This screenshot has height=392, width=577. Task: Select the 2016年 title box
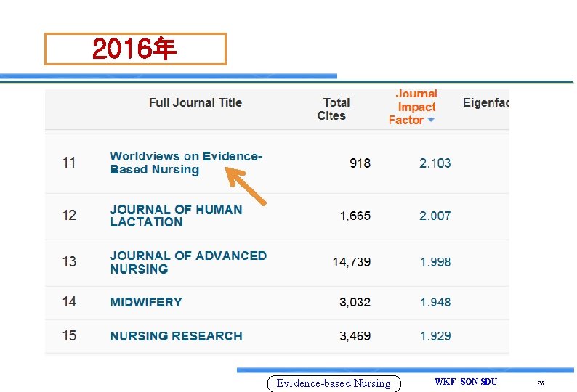pos(135,49)
